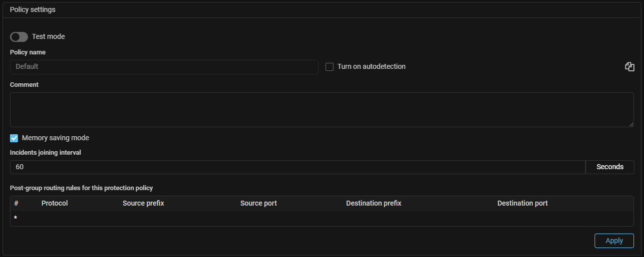Click the Destination prefix column header
This screenshot has height=257, width=644.
(373, 203)
